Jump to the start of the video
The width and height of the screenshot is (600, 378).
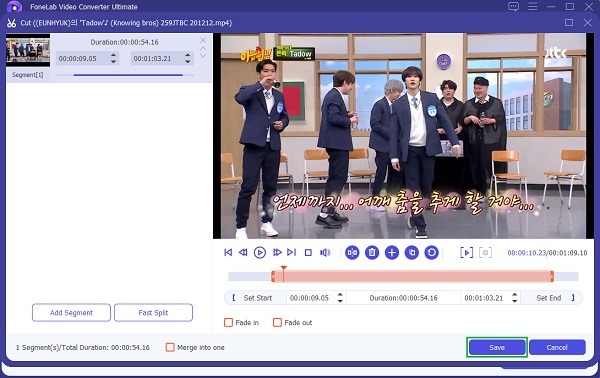tap(228, 253)
